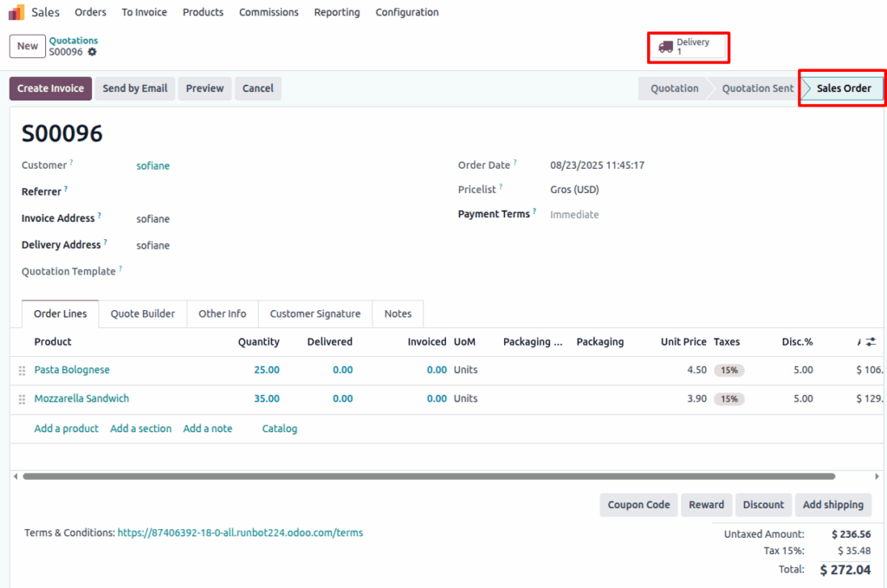Click the Reward button
This screenshot has height=588, width=887.
(706, 505)
